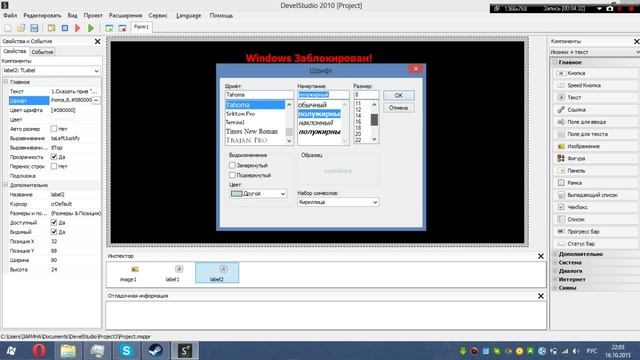Open the Файл menu
640x360 pixels.
10,16
